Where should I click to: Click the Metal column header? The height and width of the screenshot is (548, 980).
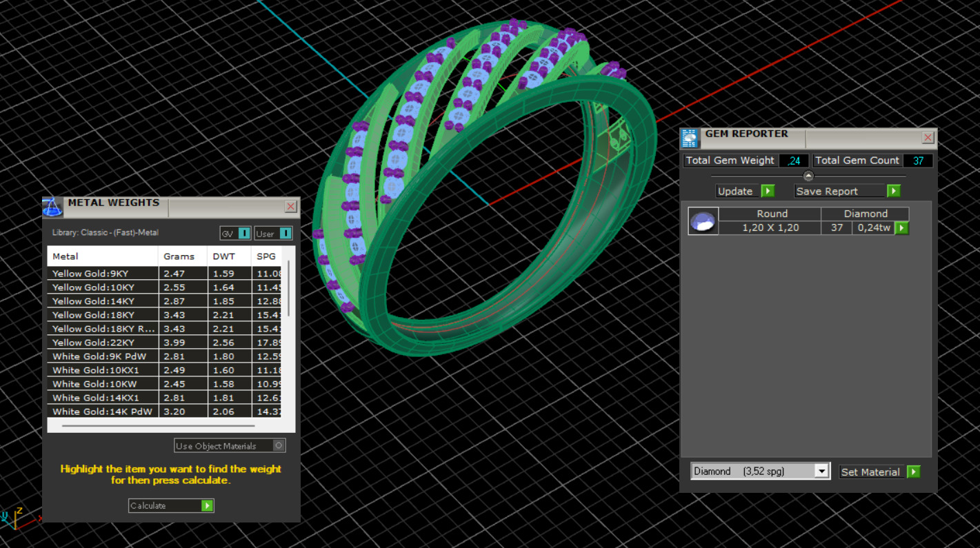103,256
